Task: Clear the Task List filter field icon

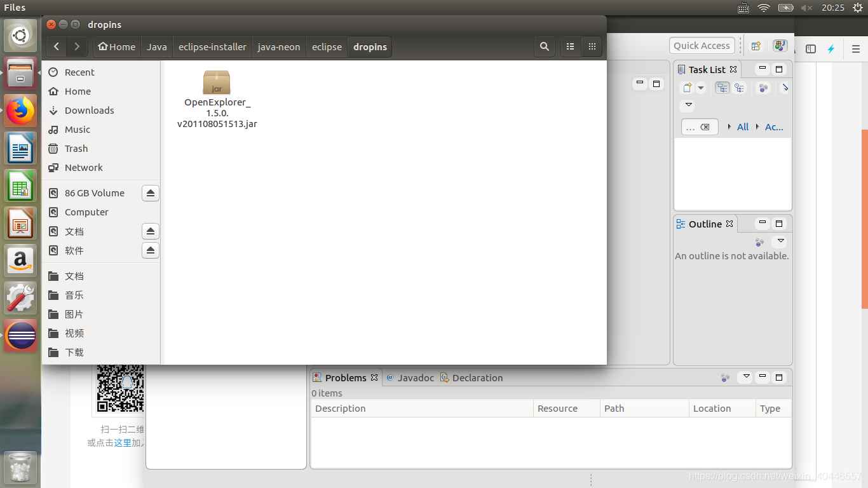Action: click(705, 126)
